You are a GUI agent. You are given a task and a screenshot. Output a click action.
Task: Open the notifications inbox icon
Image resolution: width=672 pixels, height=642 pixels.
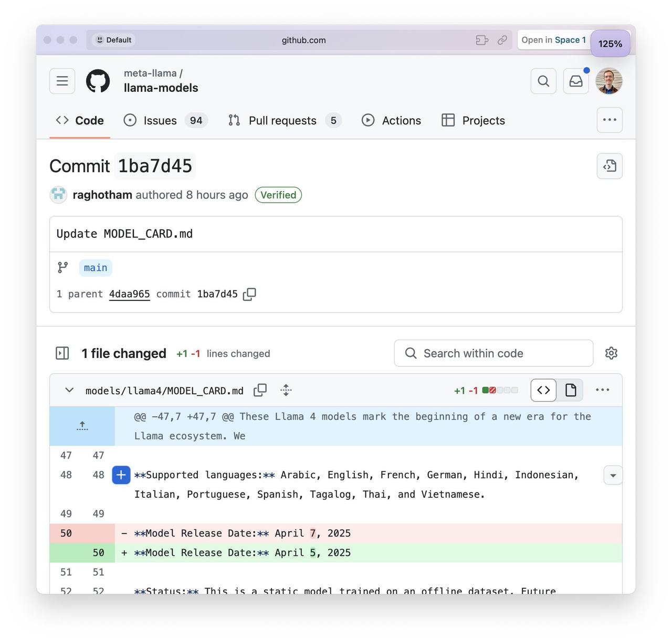pos(576,81)
